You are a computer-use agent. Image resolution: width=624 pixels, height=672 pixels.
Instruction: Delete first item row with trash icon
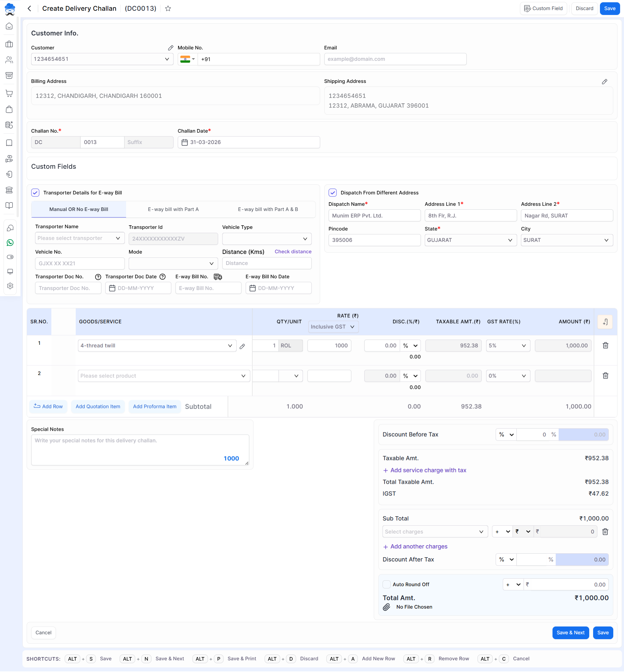[x=605, y=345]
